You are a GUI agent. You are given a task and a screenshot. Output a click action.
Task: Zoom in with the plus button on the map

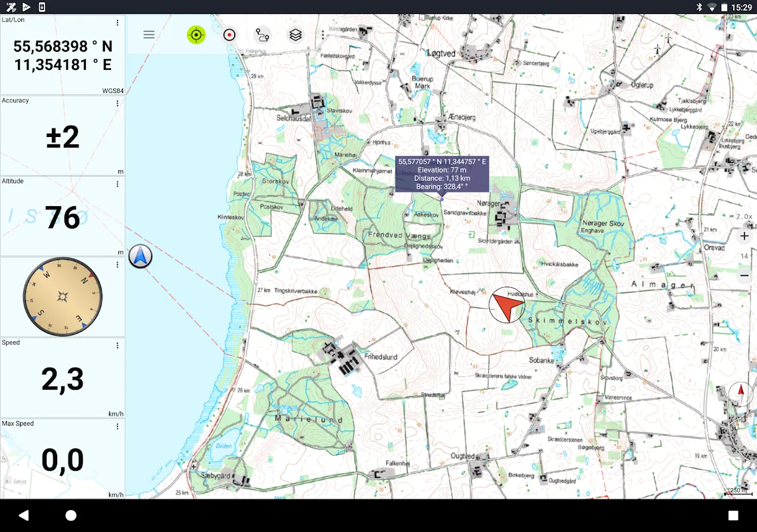(743, 235)
